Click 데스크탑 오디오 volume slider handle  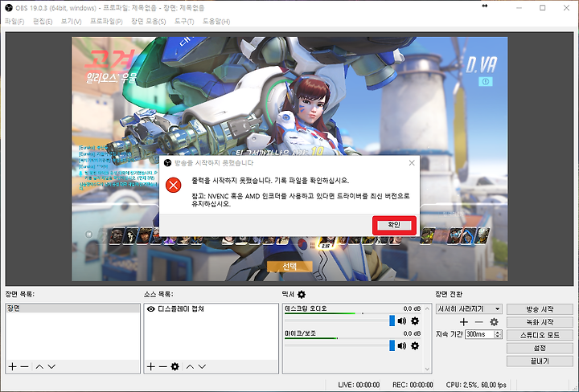392,321
